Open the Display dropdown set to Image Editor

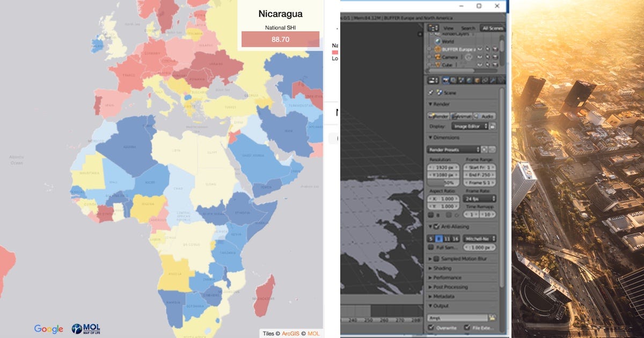click(471, 126)
